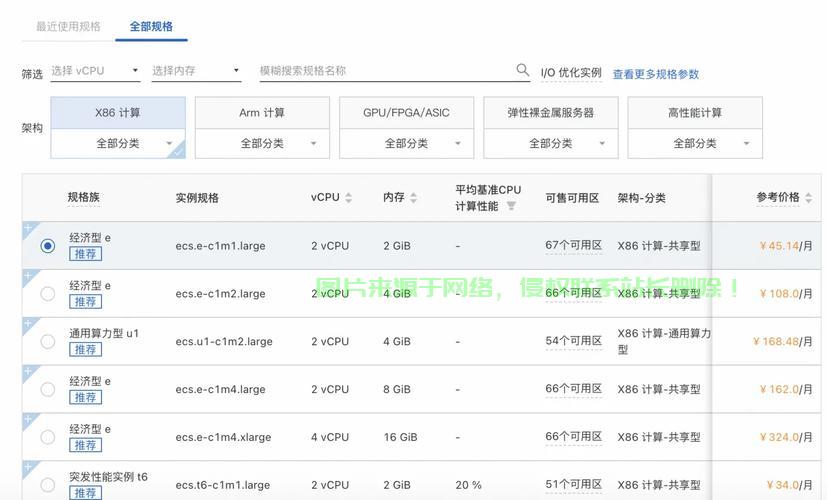The width and height of the screenshot is (827, 500).
Task: Click the 4 vCPU cell
Action: pos(330,437)
